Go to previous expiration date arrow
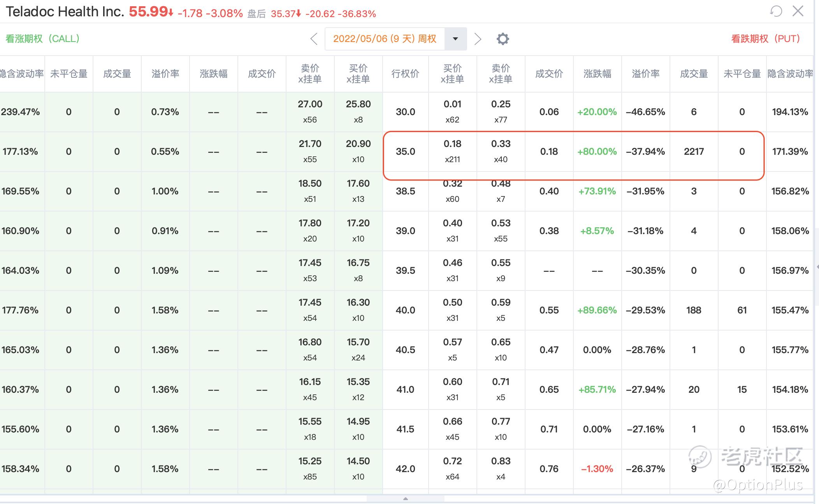Screen dimensions: 819x504 pos(314,39)
